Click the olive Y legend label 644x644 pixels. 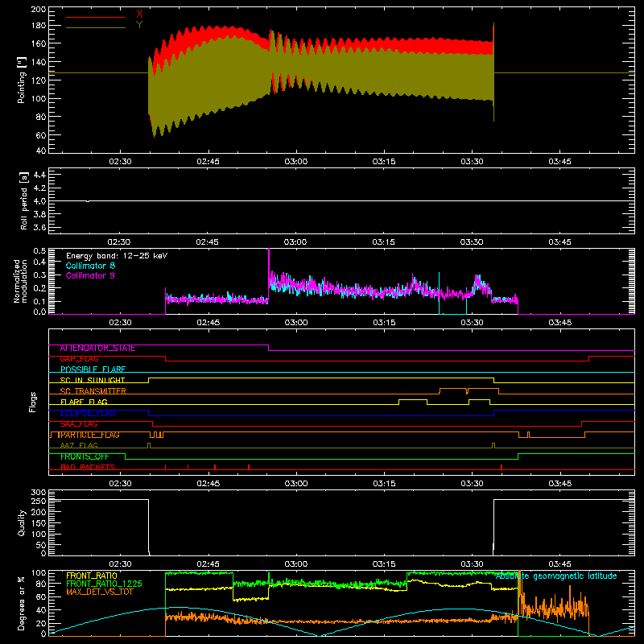click(x=139, y=25)
